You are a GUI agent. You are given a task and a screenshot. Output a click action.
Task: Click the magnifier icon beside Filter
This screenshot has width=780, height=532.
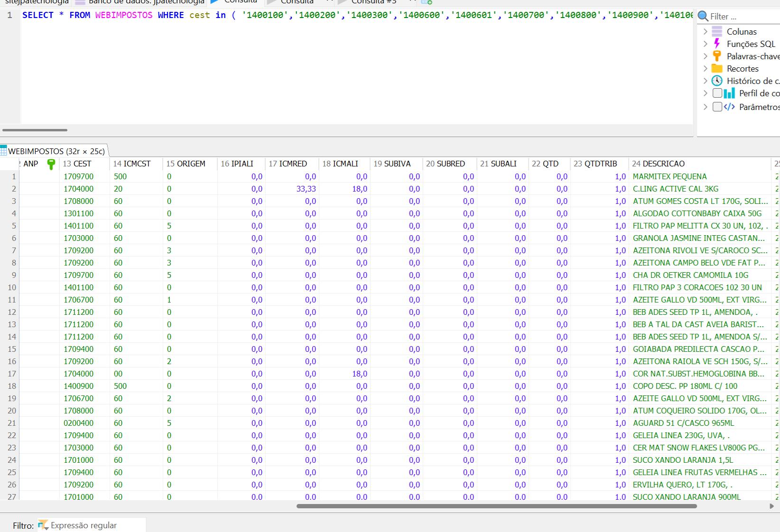pos(703,17)
